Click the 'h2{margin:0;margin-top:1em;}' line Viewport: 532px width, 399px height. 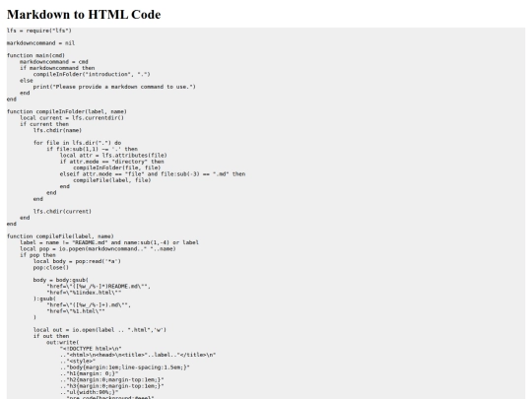[111, 380]
